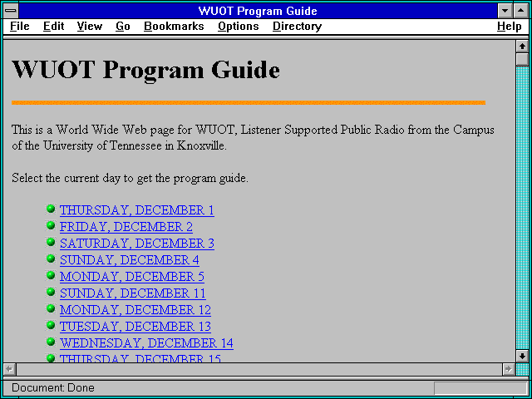Maximize the WUOT Program Guide window
532x399 pixels.
[x=521, y=11]
